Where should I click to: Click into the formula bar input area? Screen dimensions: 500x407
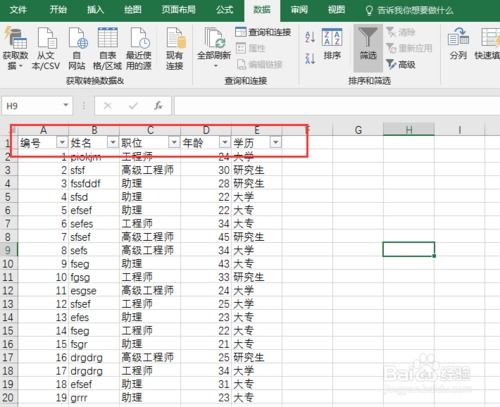[x=337, y=106]
